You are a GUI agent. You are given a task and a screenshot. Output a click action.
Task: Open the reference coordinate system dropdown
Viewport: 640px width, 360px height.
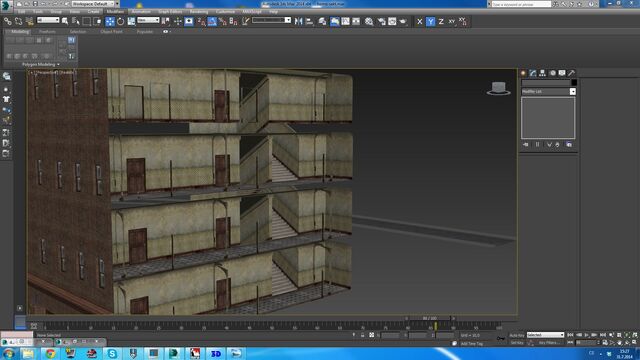(x=148, y=20)
